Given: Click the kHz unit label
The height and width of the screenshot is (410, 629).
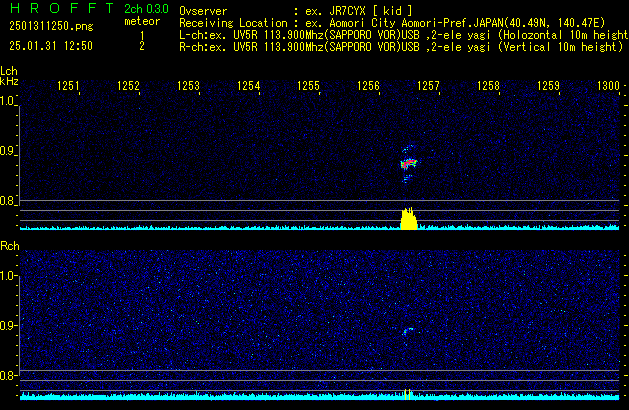Looking at the screenshot, I should click(9, 81).
